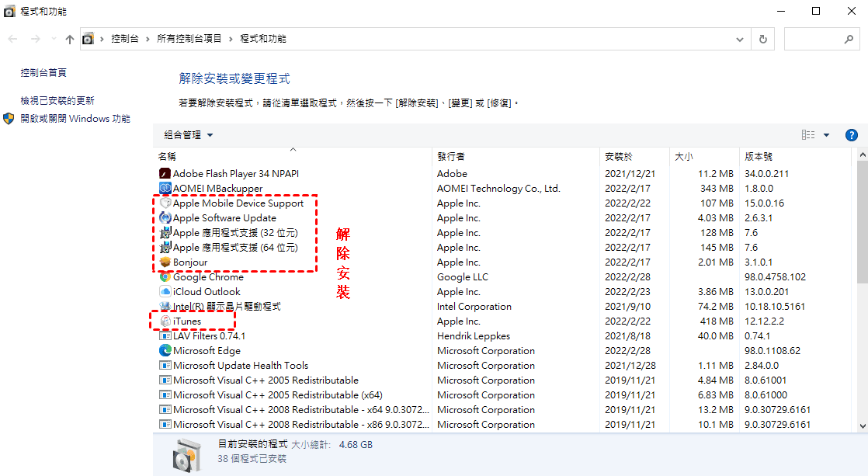Open 開啟或關閉 Windows 功能 link
The height and width of the screenshot is (476, 868).
(x=75, y=119)
